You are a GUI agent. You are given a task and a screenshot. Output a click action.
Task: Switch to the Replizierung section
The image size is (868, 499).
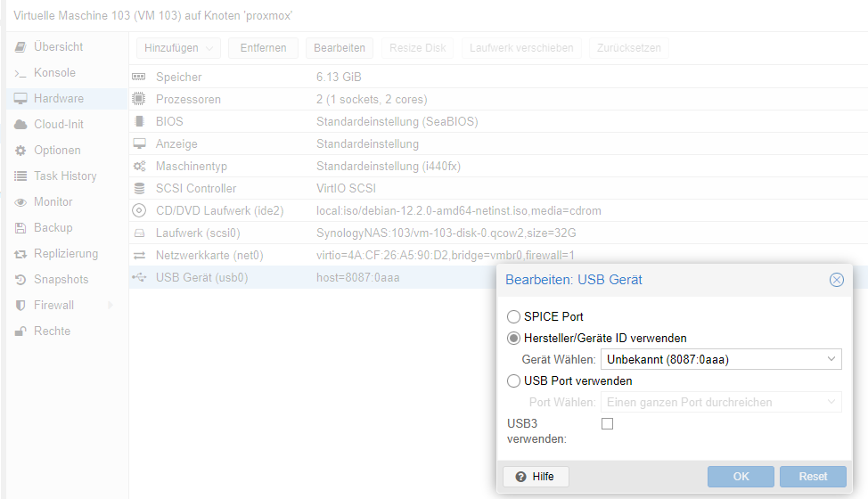[66, 254]
